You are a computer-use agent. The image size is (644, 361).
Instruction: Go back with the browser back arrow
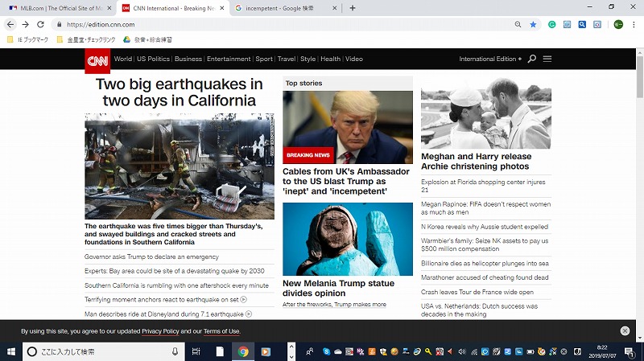(x=10, y=25)
